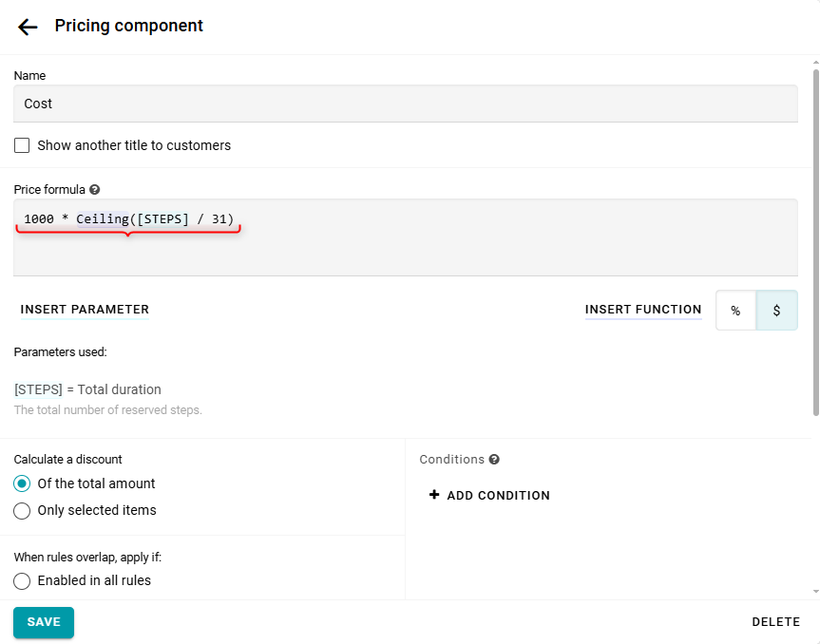Click the Delete button
Image resolution: width=820 pixels, height=644 pixels.
(775, 622)
